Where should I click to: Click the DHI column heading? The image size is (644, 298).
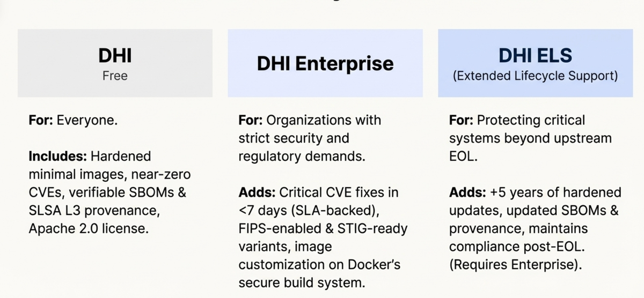(115, 55)
